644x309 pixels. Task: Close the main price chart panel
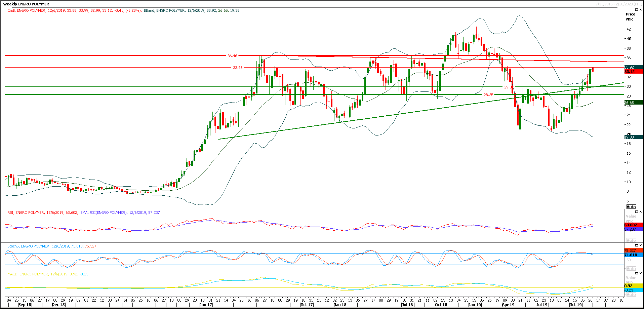(640, 10)
